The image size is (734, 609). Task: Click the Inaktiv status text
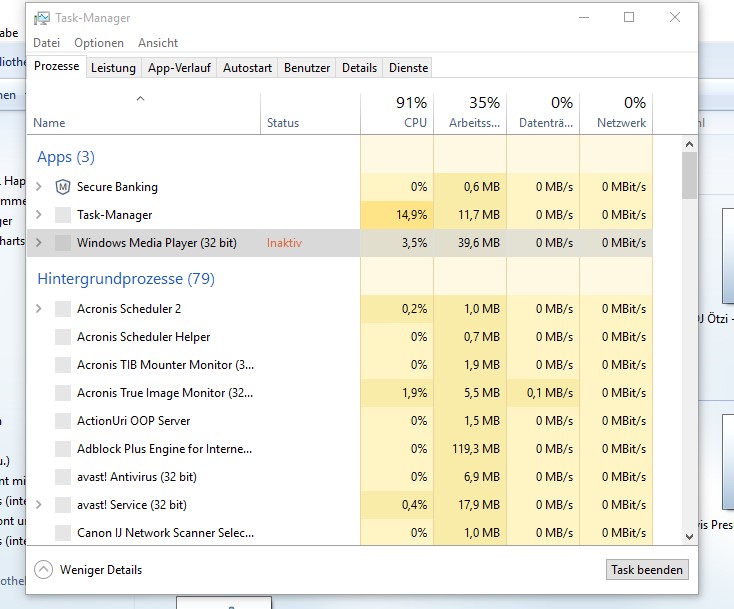[x=284, y=243]
